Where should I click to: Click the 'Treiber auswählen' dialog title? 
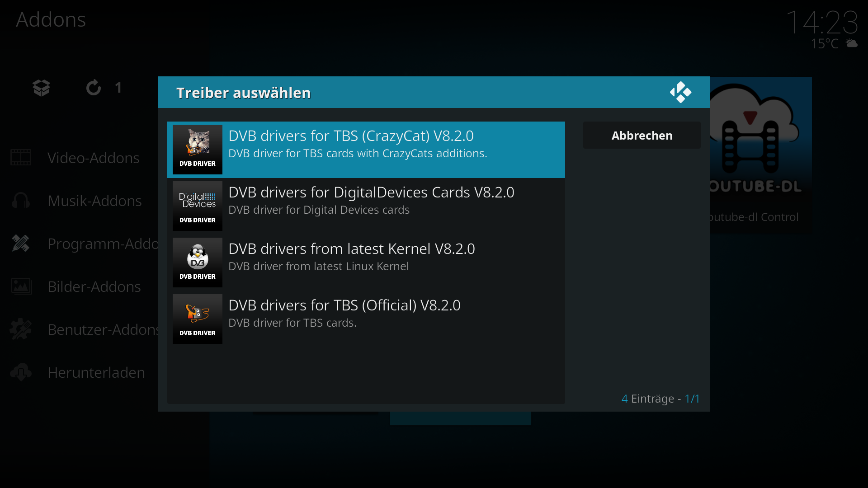(243, 93)
